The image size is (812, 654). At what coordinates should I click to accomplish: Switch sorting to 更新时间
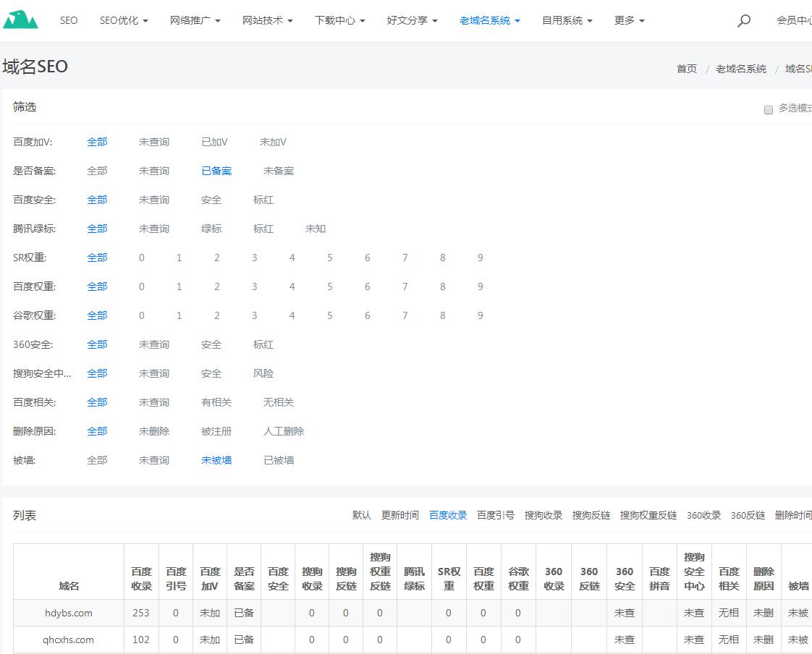click(401, 515)
